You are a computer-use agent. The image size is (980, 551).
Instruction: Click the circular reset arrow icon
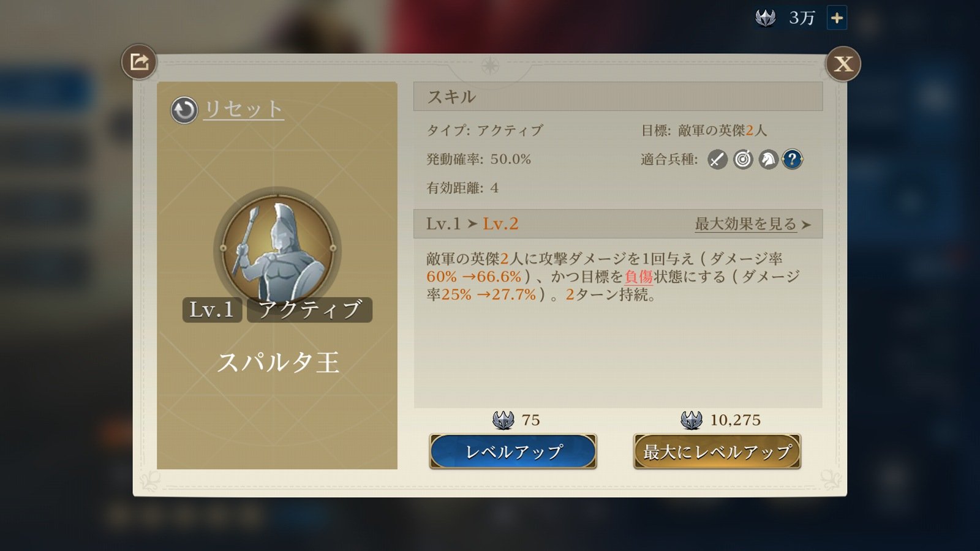point(184,110)
